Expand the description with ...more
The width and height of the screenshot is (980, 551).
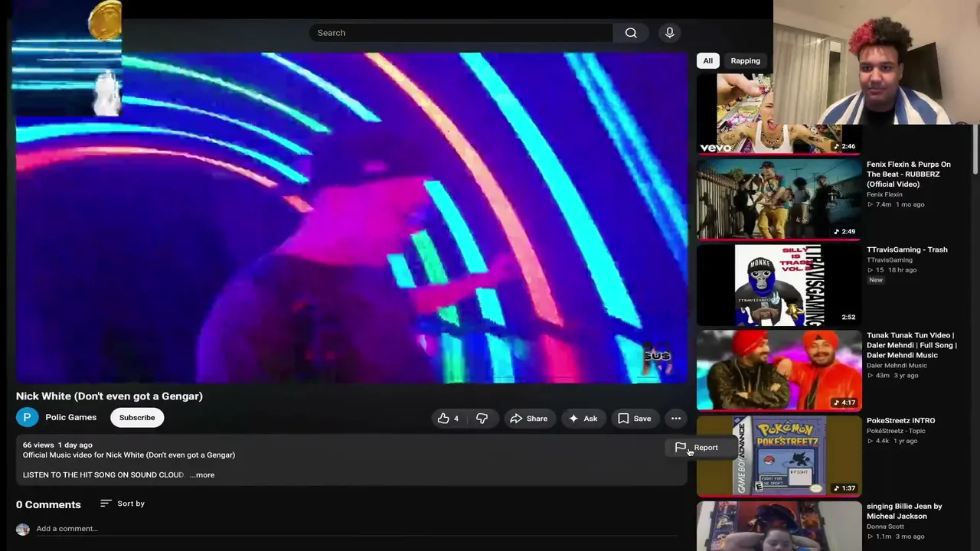point(202,475)
